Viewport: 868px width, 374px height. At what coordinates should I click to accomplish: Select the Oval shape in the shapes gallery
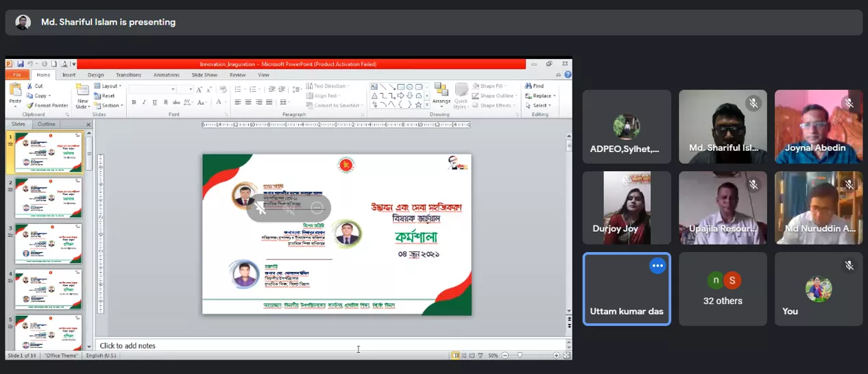pyautogui.click(x=409, y=87)
